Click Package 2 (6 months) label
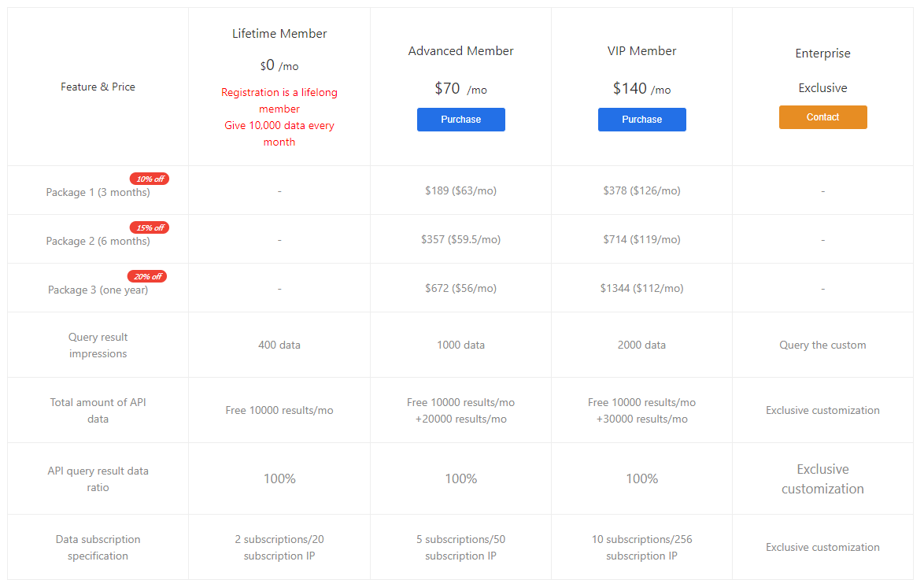Screen dimensions: 924x580 coord(98,241)
